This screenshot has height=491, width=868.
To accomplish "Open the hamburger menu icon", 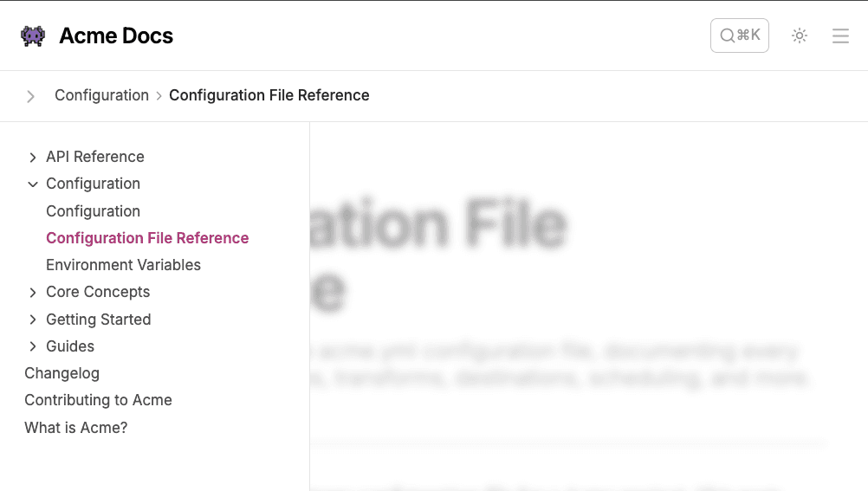I will point(840,36).
